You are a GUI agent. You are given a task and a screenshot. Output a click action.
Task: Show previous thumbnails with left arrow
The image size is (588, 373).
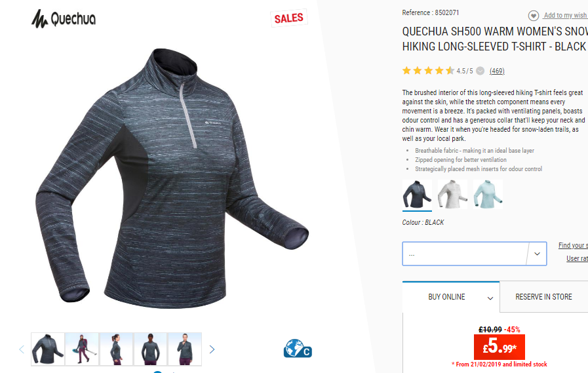[x=22, y=349]
